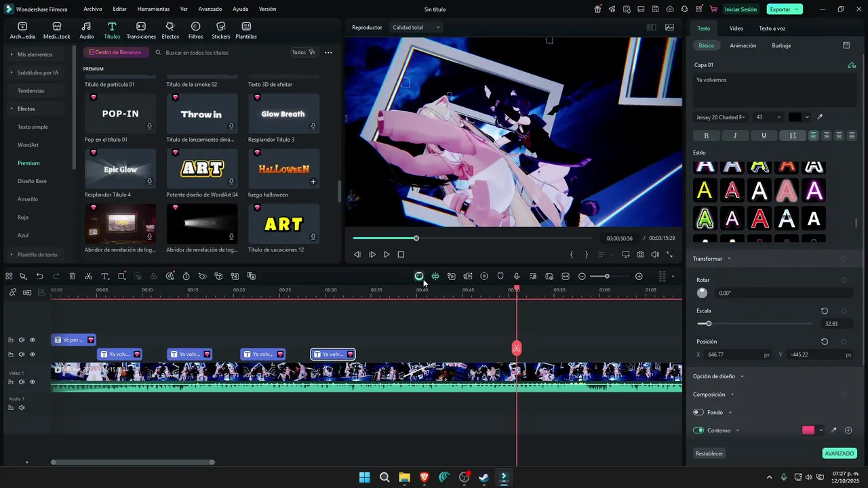
Task: Click the timeline zoom out minus icon
Action: coord(582,277)
